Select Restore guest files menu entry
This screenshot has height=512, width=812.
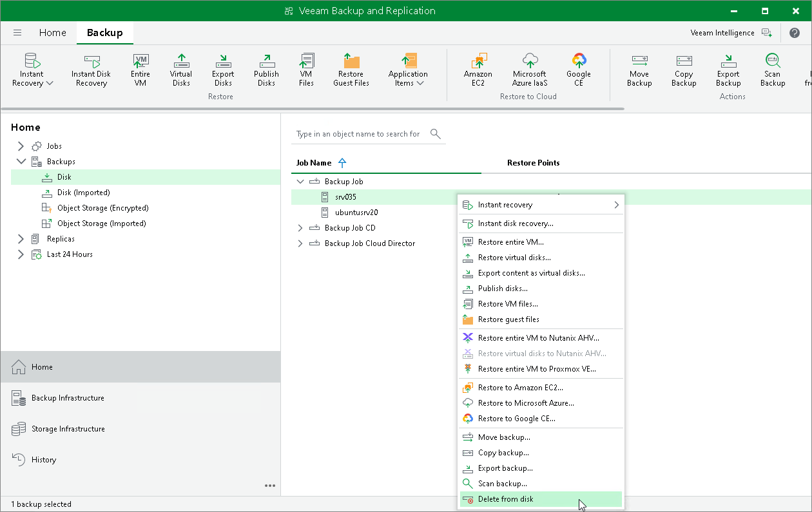click(x=541, y=319)
